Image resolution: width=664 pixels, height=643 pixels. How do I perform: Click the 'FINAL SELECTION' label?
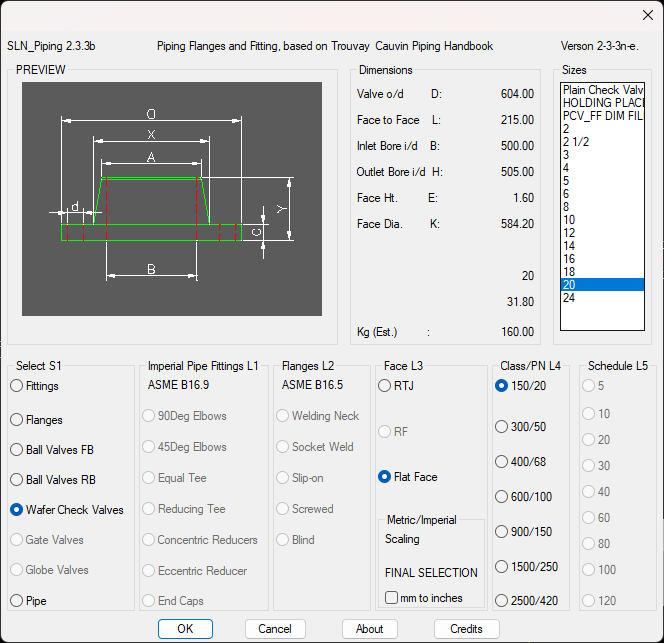pyautogui.click(x=431, y=573)
